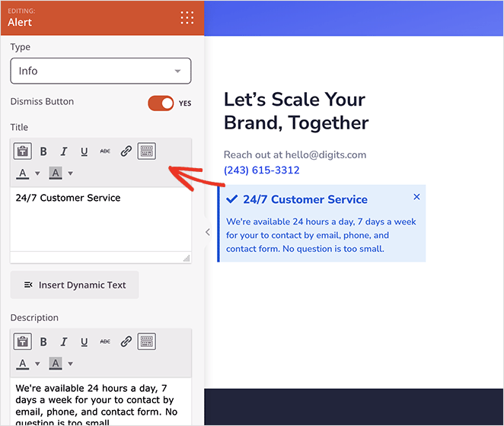Open background color arrow in Title toolbar

pos(70,173)
